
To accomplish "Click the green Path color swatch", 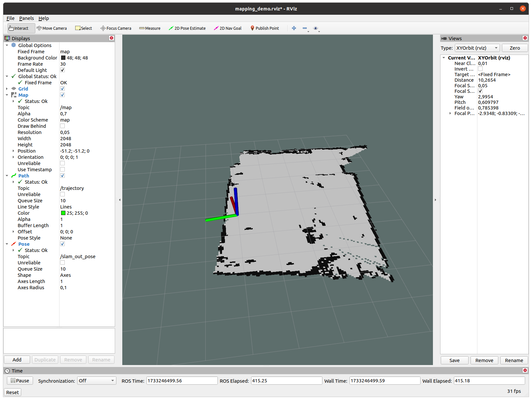I will tap(63, 213).
